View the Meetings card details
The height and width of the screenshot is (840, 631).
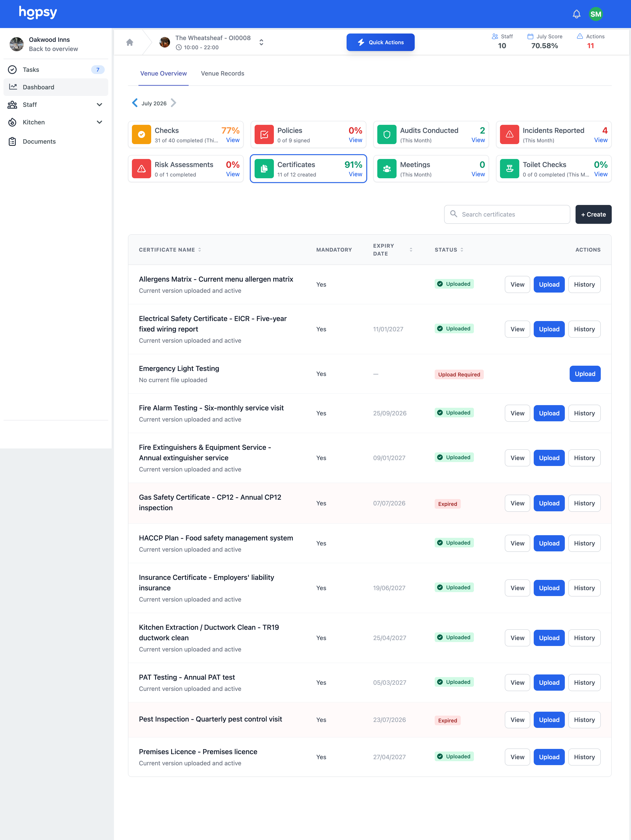(478, 174)
